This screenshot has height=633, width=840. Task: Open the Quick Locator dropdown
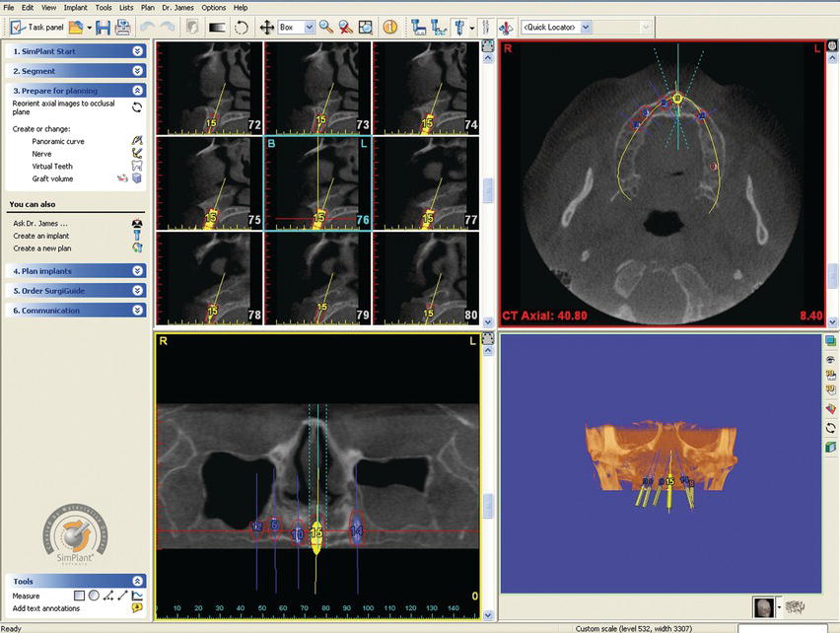click(x=586, y=28)
